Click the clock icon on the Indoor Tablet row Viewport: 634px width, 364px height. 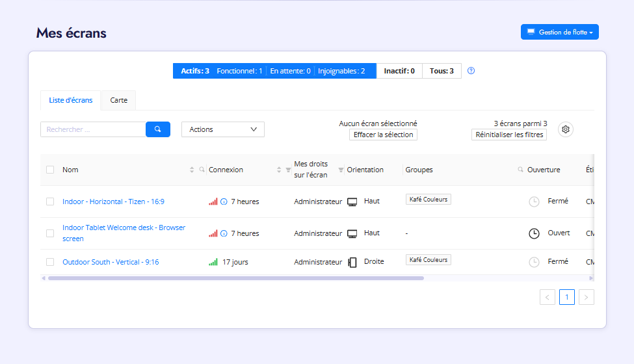point(534,233)
